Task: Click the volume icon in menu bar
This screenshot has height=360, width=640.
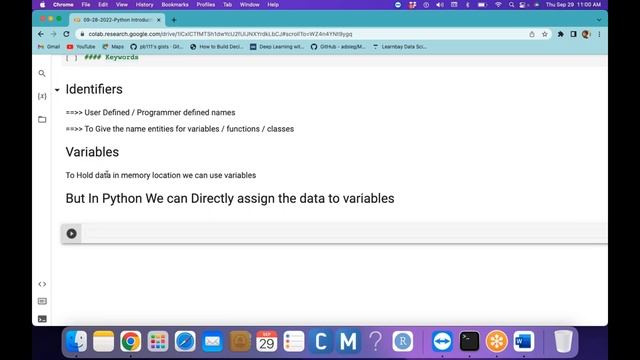Action: [x=440, y=5]
